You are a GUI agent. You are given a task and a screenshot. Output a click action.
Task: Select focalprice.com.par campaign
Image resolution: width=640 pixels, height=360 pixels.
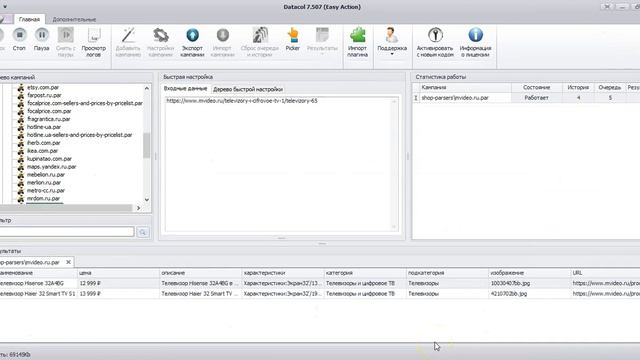point(49,111)
